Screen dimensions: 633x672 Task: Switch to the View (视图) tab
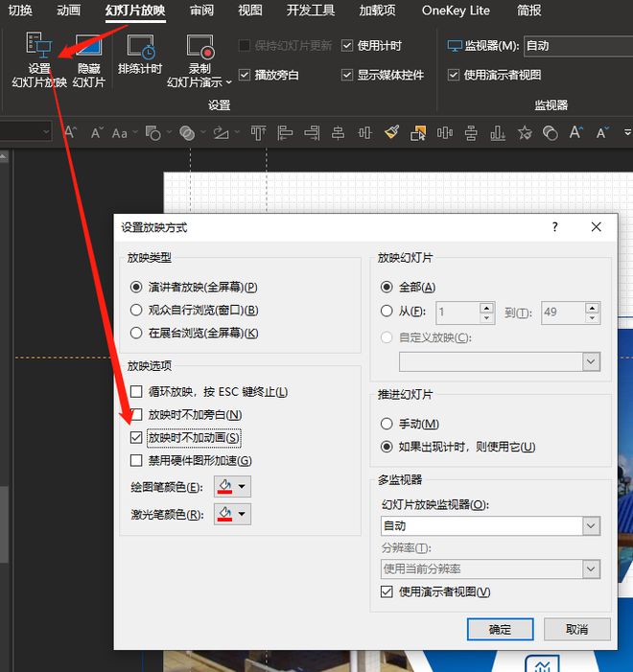(250, 11)
